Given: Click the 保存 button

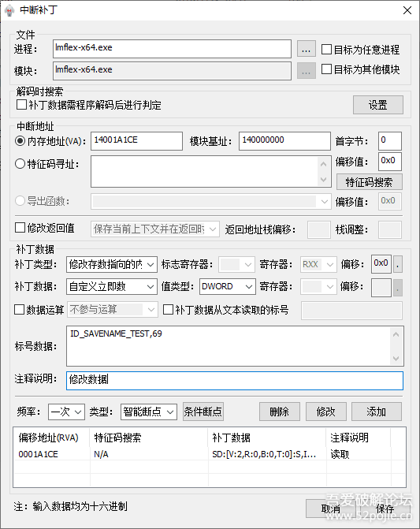Looking at the screenshot, I should (385, 509).
